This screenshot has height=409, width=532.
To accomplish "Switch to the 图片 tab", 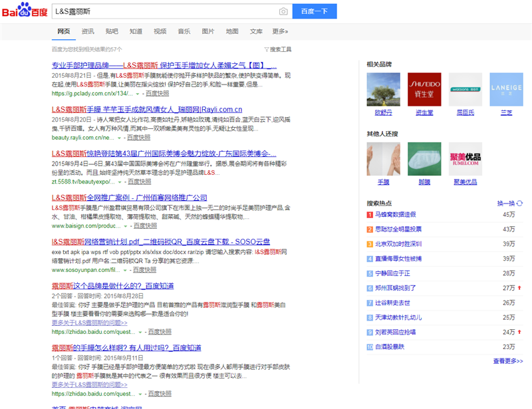I will 208,31.
